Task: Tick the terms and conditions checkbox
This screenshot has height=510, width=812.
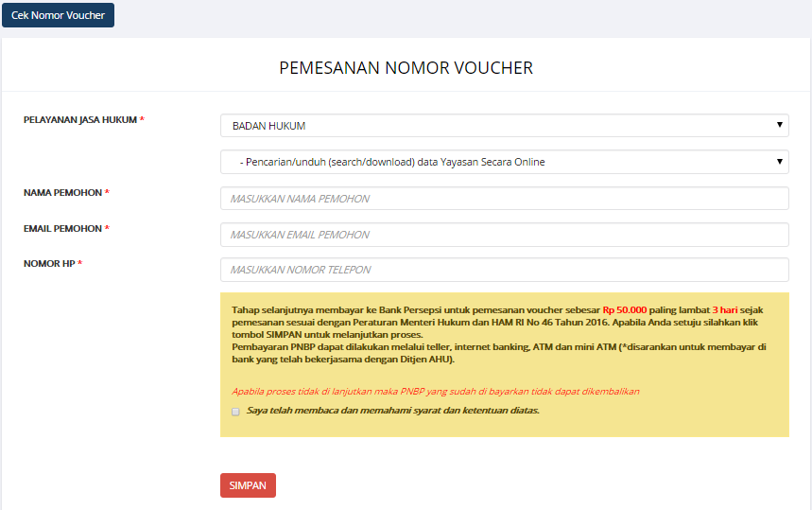Action: (235, 412)
